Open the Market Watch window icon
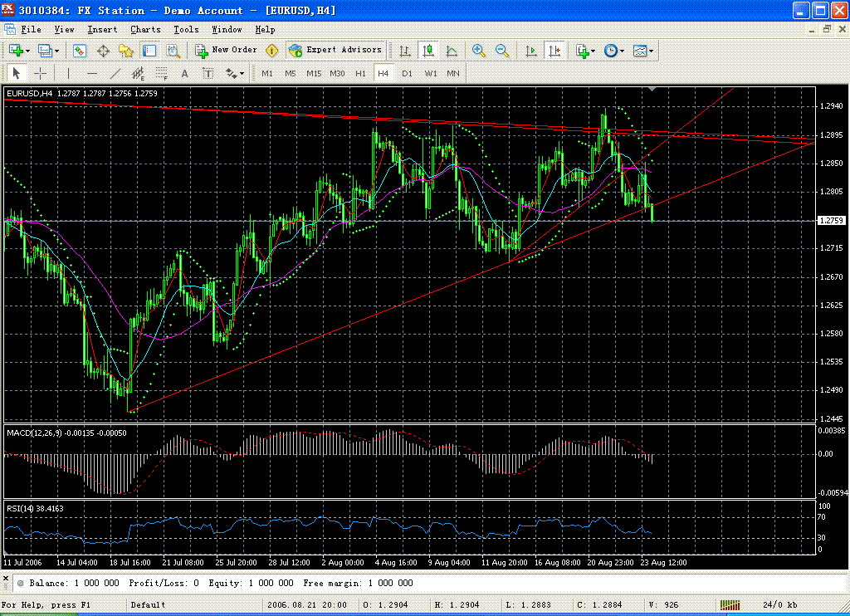This screenshot has width=850, height=616. point(80,51)
